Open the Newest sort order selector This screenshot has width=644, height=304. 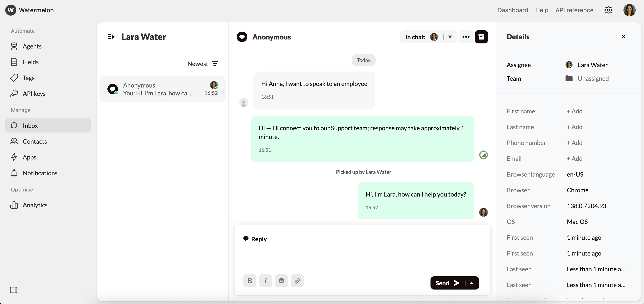pos(197,64)
